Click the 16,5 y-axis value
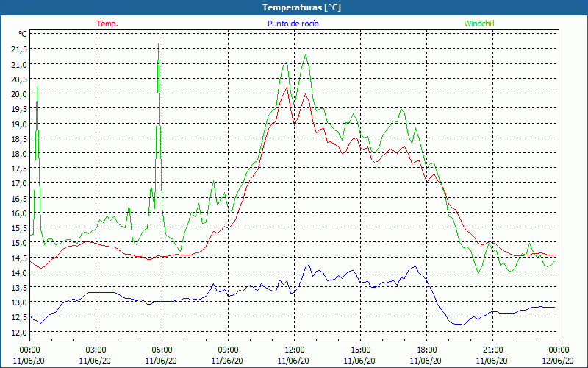Image resolution: width=588 pixels, height=368 pixels. click(19, 198)
